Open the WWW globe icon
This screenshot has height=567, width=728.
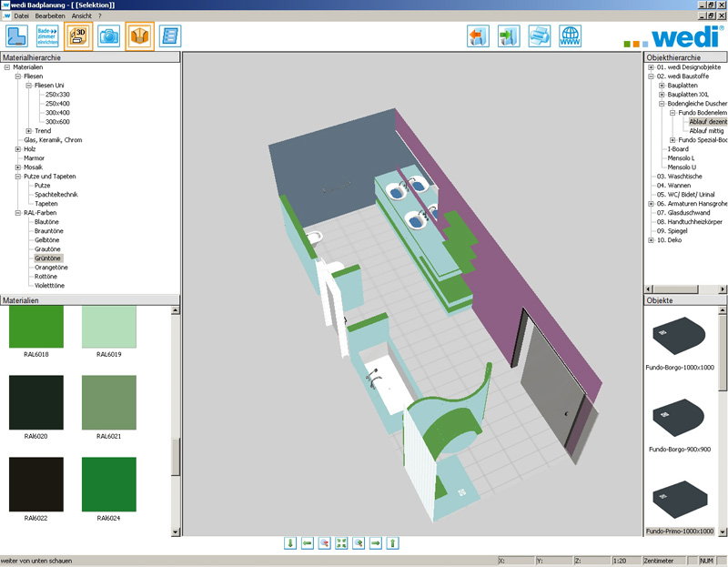point(571,36)
